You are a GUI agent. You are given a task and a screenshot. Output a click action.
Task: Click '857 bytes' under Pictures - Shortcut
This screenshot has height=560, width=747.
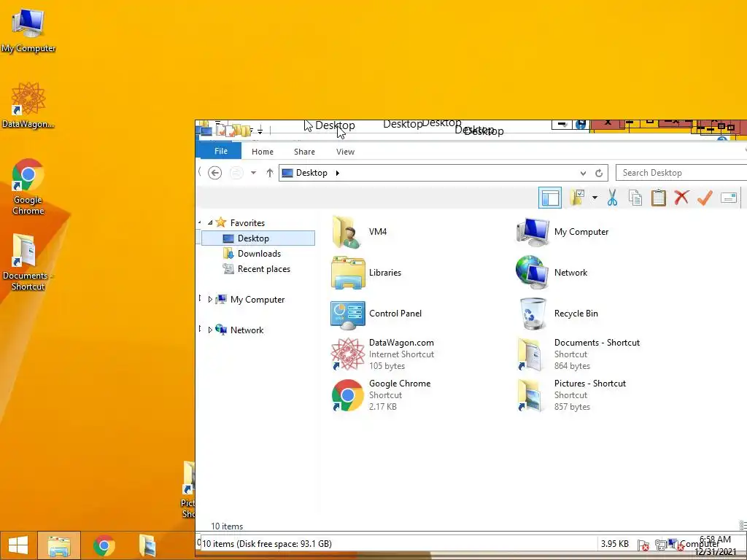pos(572,407)
